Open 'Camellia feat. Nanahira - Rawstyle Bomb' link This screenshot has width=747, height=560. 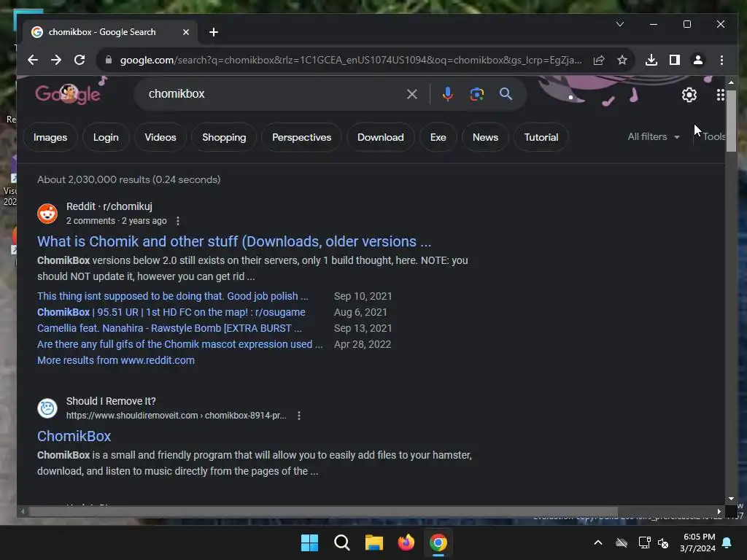[x=169, y=329]
